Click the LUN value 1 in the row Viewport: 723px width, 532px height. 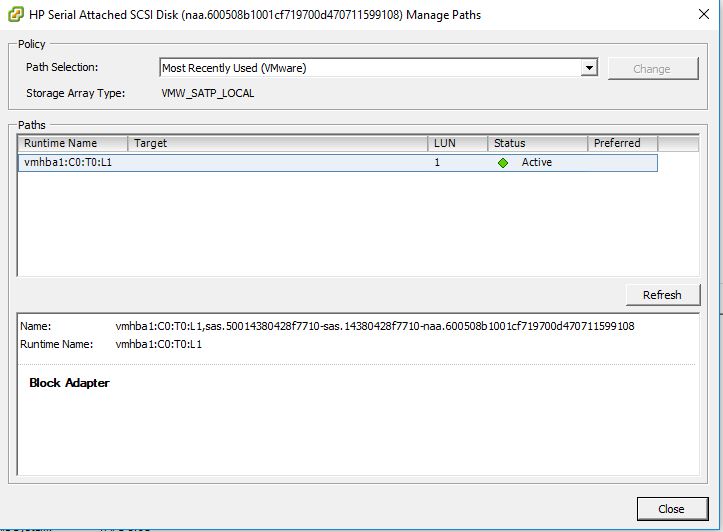tap(437, 163)
